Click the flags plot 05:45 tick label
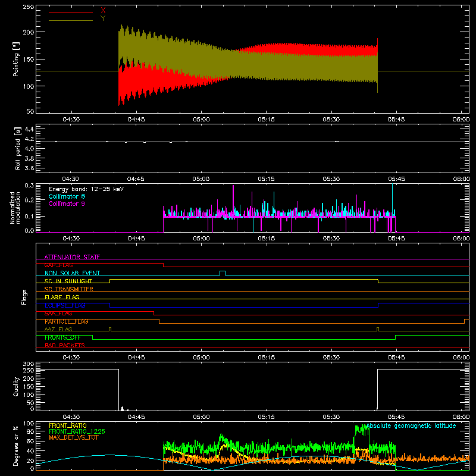 pyautogui.click(x=396, y=358)
